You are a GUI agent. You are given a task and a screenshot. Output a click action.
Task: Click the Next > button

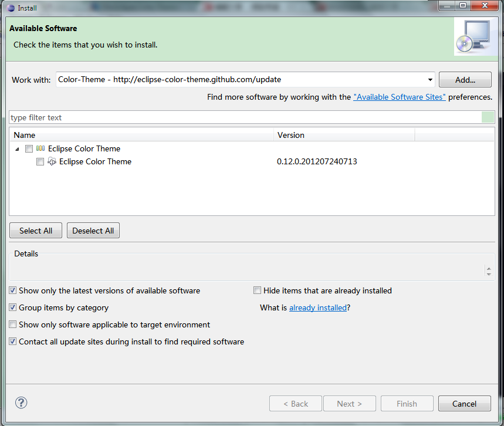pyautogui.click(x=349, y=404)
